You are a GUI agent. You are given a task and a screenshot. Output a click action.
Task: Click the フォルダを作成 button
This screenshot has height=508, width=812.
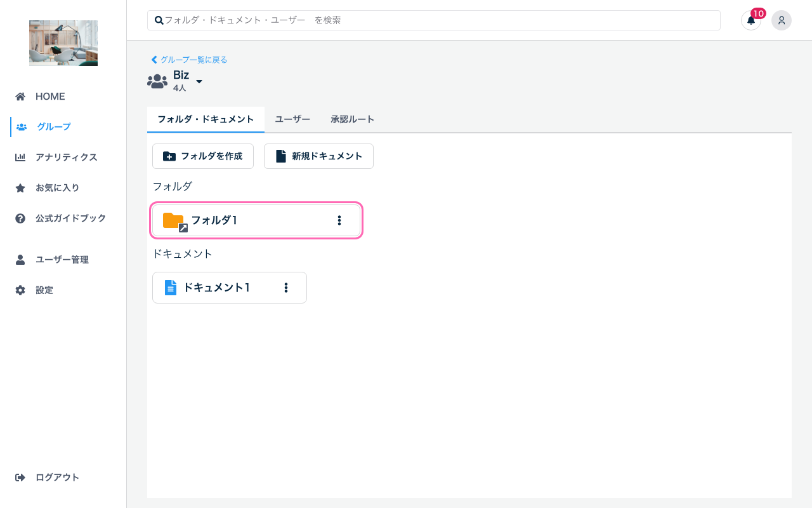pos(203,156)
